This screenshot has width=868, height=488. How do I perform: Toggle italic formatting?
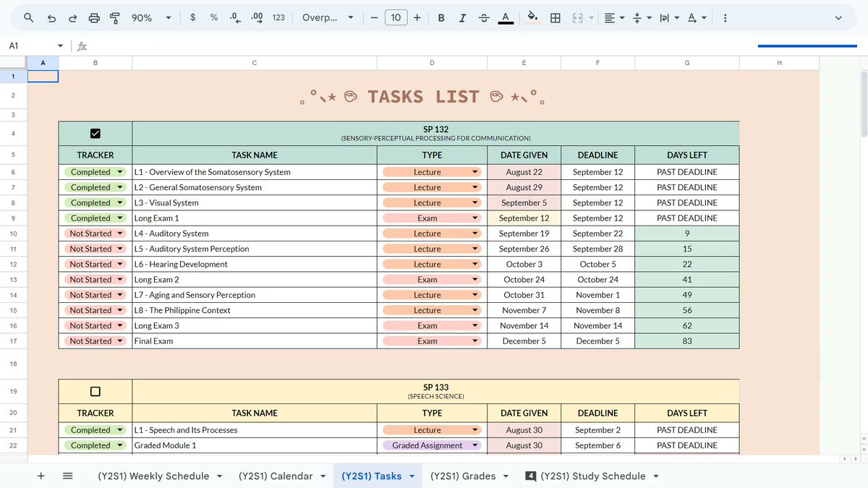462,18
